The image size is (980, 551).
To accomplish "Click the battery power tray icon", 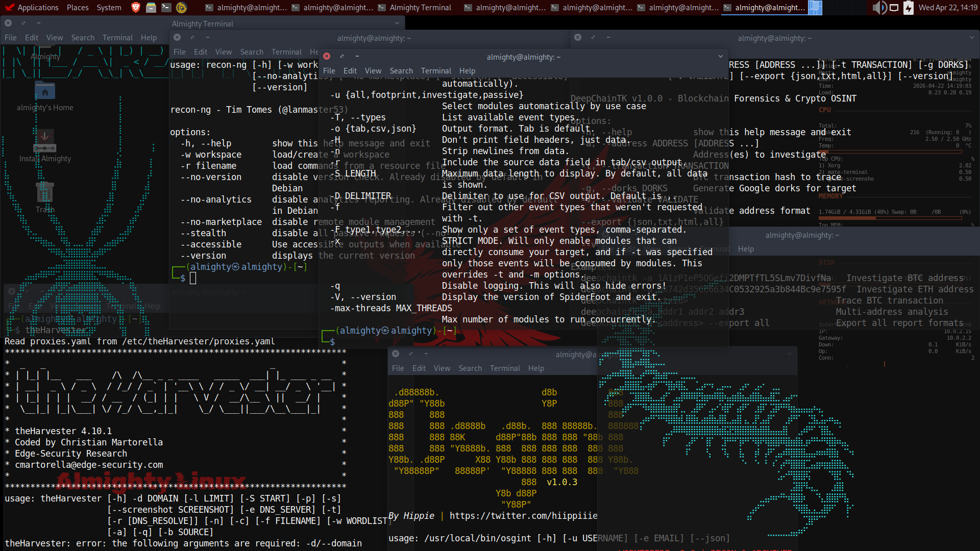I will [909, 8].
